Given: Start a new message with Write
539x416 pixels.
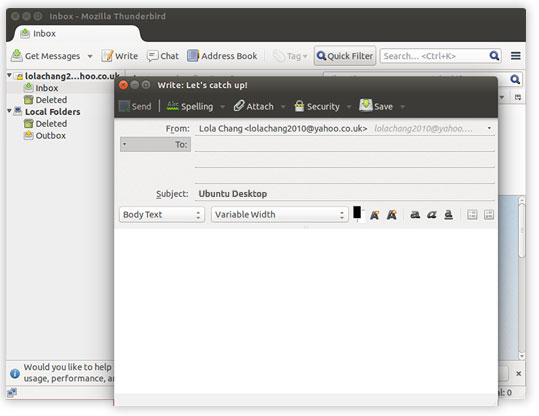Looking at the screenshot, I should [120, 56].
